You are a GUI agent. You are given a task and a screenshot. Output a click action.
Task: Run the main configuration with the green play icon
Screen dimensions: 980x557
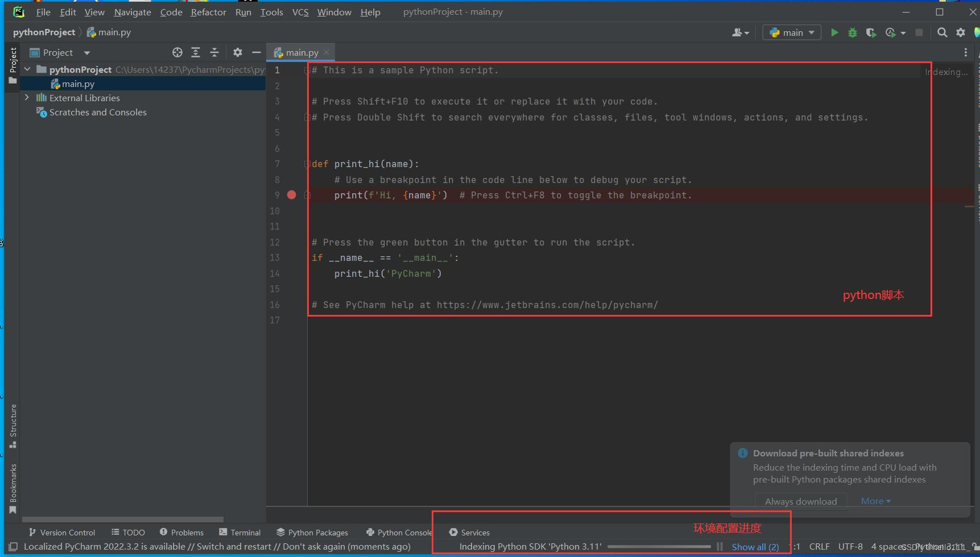tap(834, 32)
